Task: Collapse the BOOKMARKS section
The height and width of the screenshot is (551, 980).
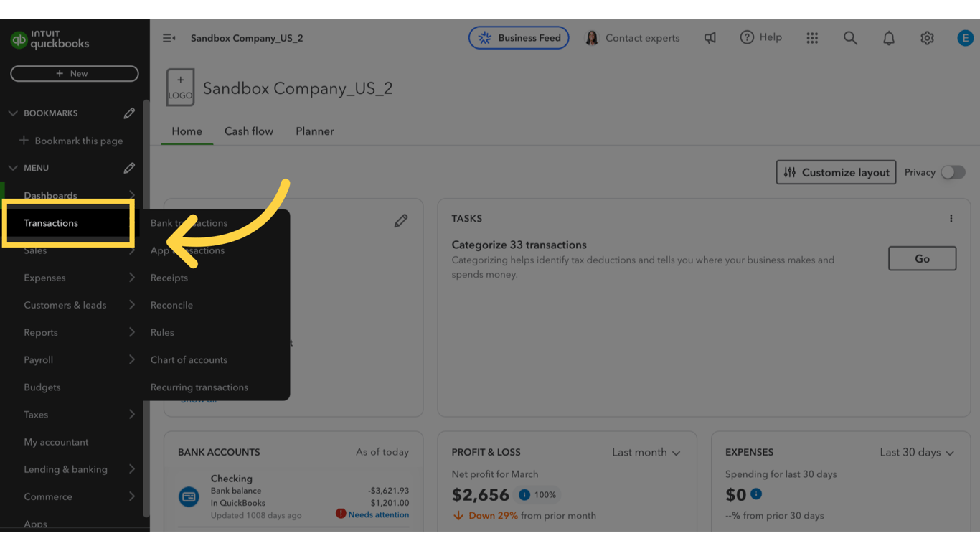Action: 13,113
